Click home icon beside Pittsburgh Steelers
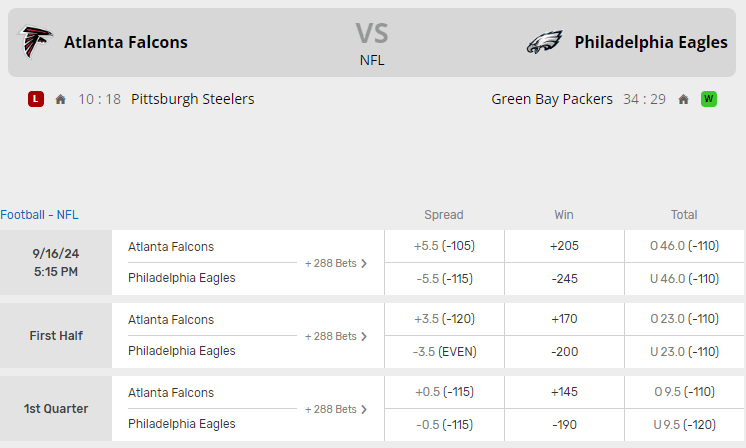Image resolution: width=746 pixels, height=448 pixels. (x=61, y=99)
